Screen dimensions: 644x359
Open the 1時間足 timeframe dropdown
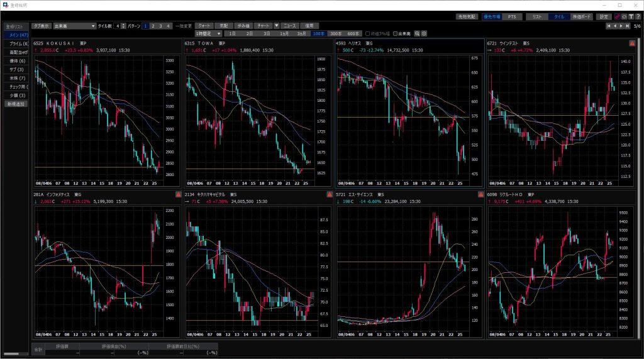pyautogui.click(x=209, y=33)
